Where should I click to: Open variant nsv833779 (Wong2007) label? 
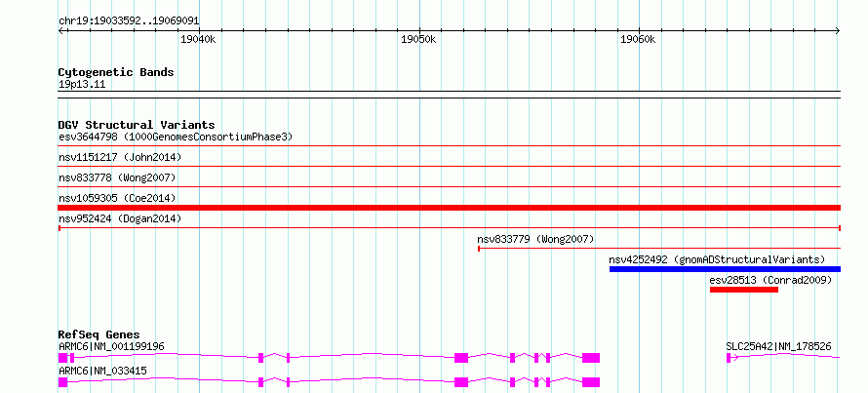535,239
